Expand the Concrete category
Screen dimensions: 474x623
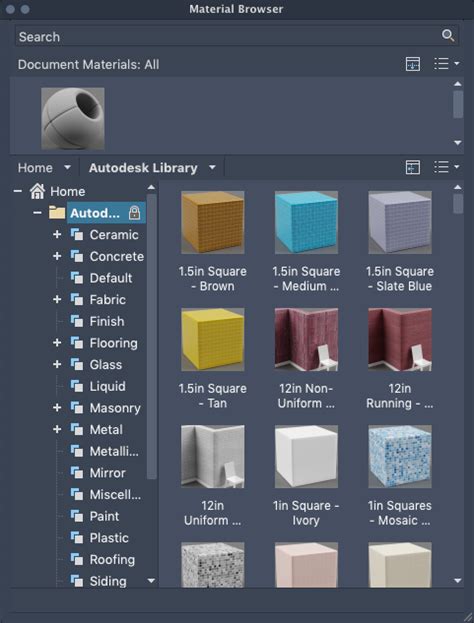pyautogui.click(x=57, y=256)
